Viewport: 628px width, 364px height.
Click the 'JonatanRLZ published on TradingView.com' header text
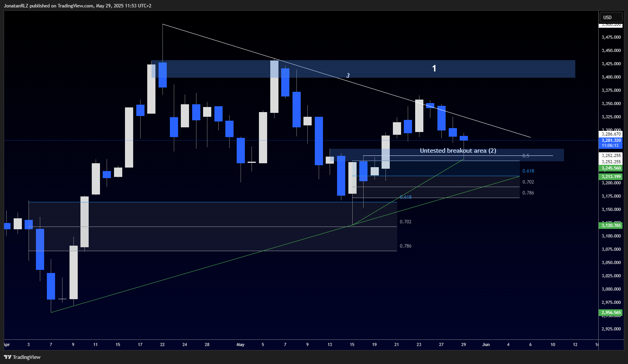49,6
